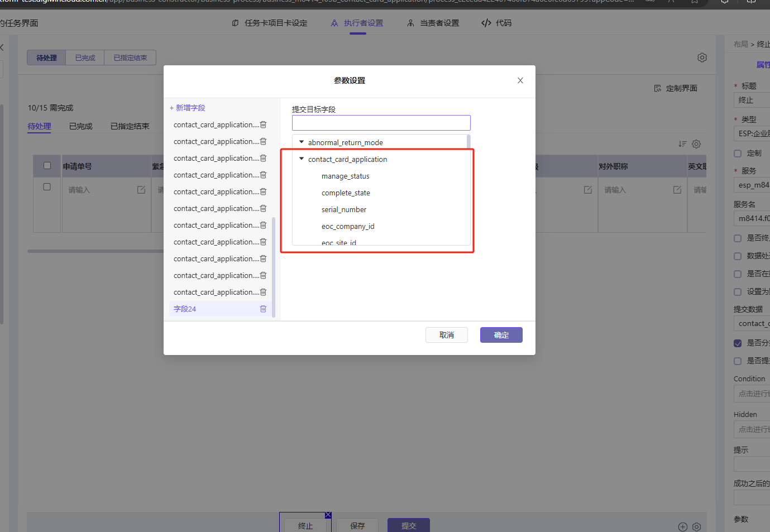The height and width of the screenshot is (532, 770).
Task: Click the 取消 button
Action: pyautogui.click(x=447, y=335)
